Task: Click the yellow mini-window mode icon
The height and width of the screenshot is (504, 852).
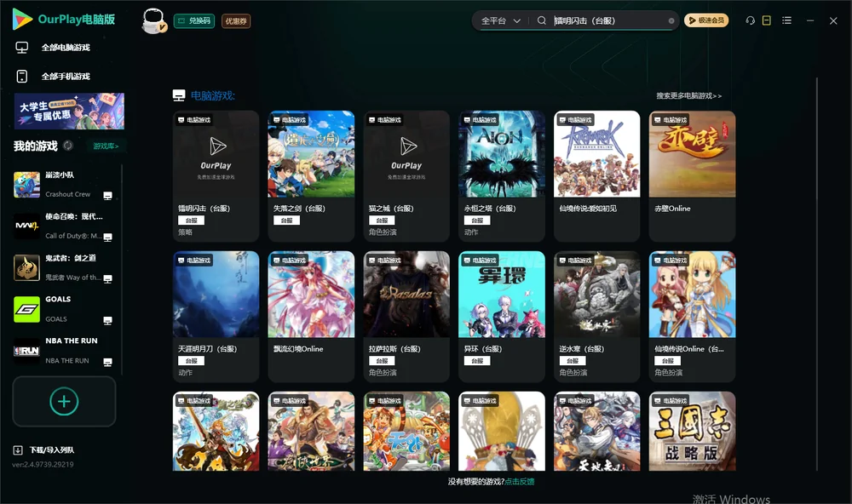Action: coord(767,20)
